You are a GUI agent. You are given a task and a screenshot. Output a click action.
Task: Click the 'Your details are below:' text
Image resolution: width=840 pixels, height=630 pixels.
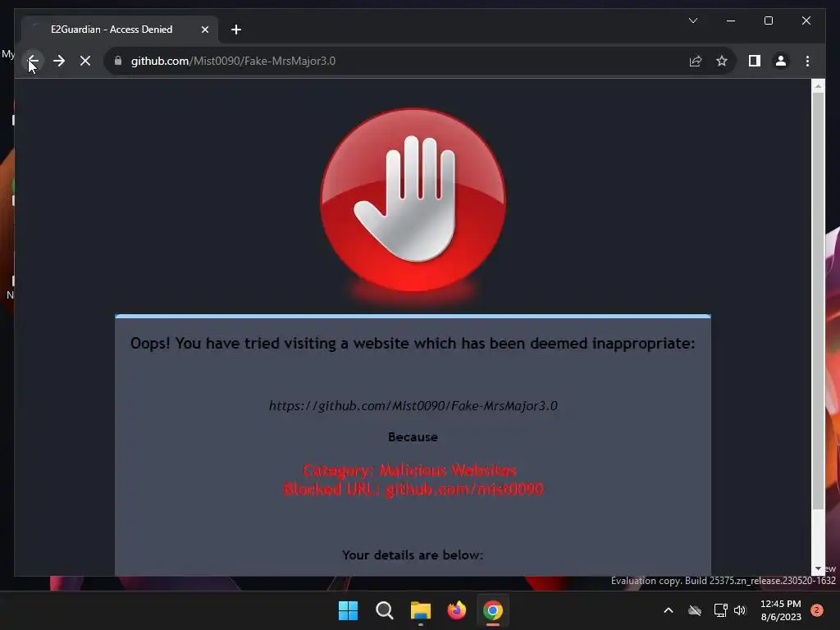(x=413, y=555)
